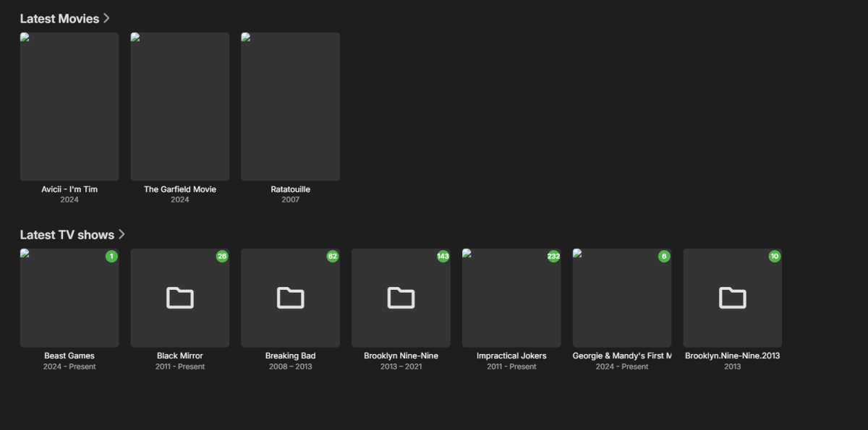Viewport: 868px width, 430px height.
Task: Select the Brooklyn Nine-Nine folder icon
Action: click(401, 298)
